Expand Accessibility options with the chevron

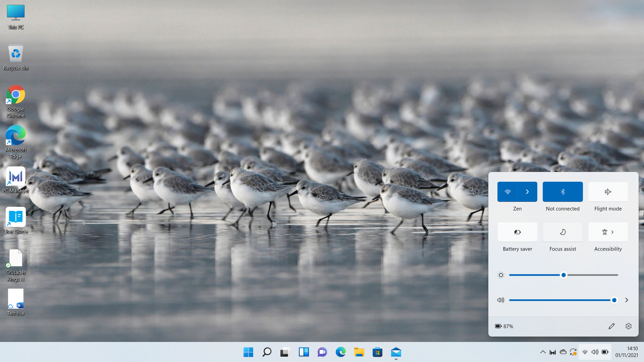point(612,232)
